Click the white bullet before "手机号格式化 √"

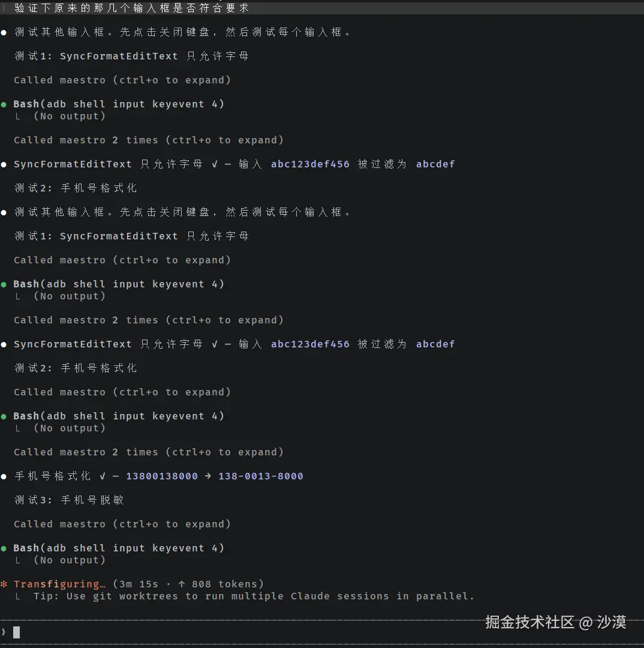tap(4, 476)
